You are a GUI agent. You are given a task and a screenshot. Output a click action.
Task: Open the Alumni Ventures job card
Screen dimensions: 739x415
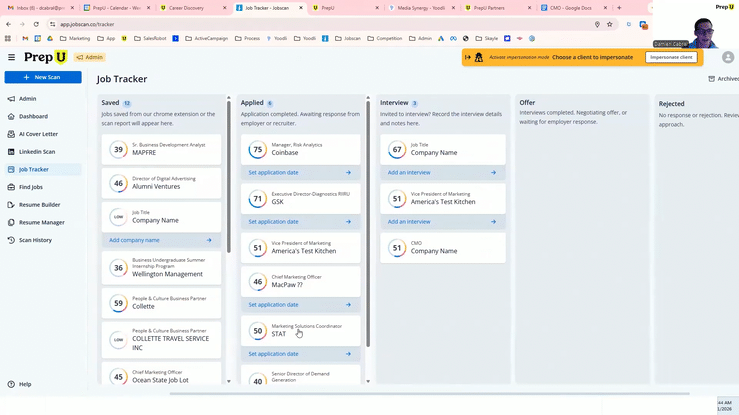coord(161,183)
